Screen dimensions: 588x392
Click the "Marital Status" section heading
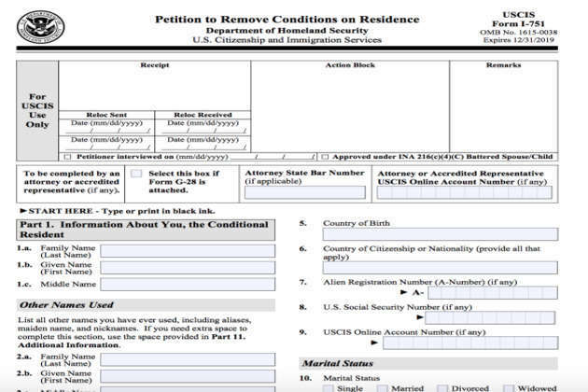tap(338, 363)
